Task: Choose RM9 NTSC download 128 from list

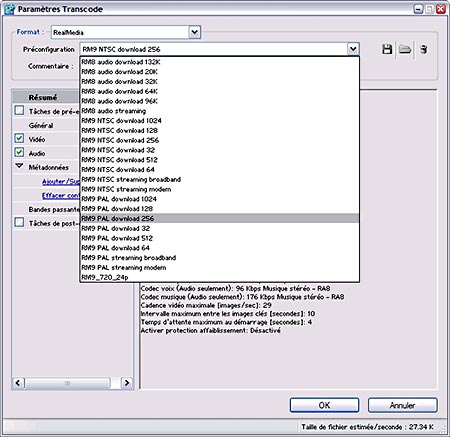Action: pos(219,130)
